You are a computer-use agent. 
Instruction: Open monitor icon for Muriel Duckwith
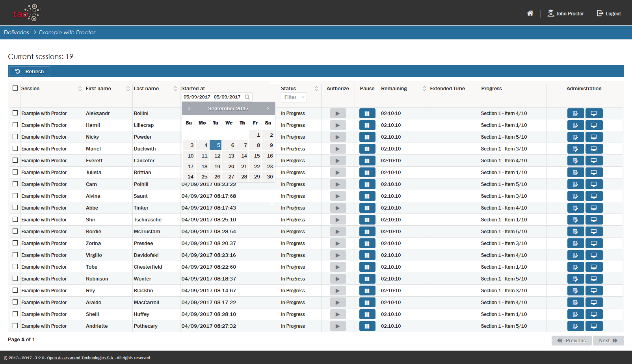[594, 149]
